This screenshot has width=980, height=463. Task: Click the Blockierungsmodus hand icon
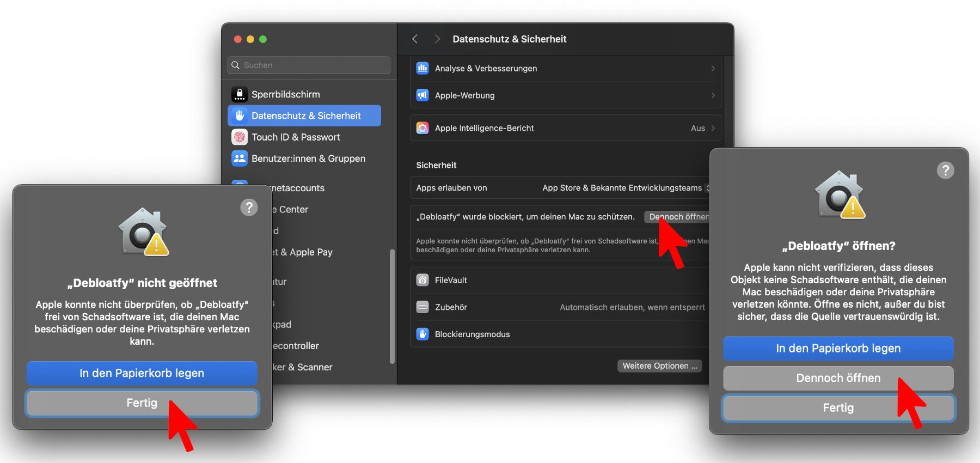tap(422, 334)
